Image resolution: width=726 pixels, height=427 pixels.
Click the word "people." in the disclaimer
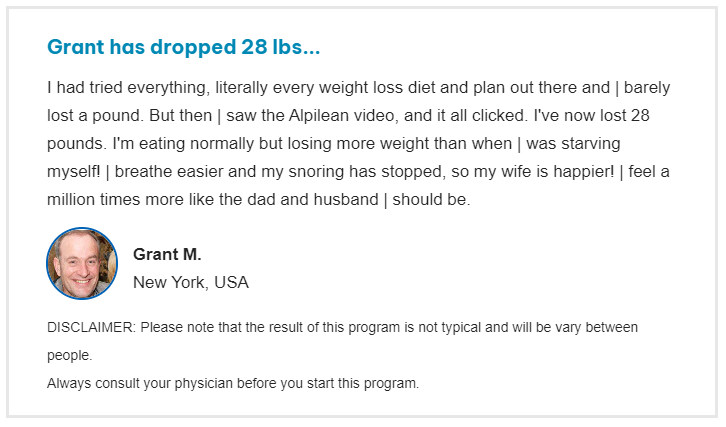[x=69, y=355]
